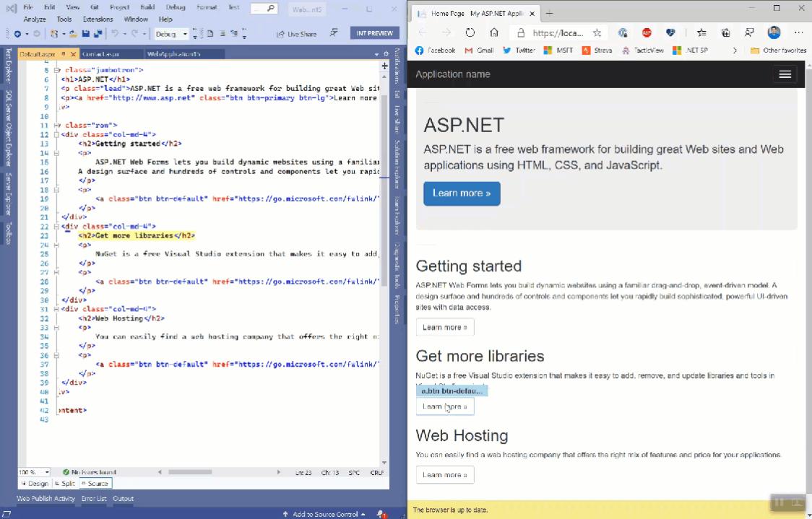Expand favorites bar overflow chevron
Screen dimensions: 812x519
pyautogui.click(x=734, y=51)
